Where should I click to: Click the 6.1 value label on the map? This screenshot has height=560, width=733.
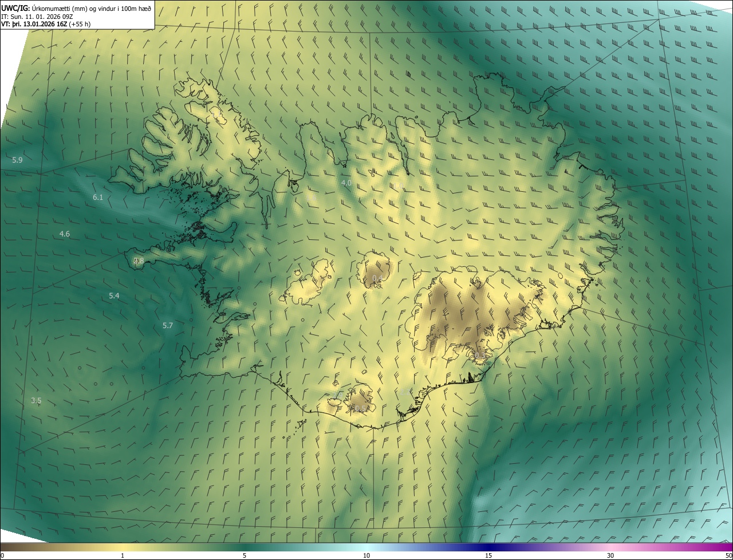coord(98,197)
